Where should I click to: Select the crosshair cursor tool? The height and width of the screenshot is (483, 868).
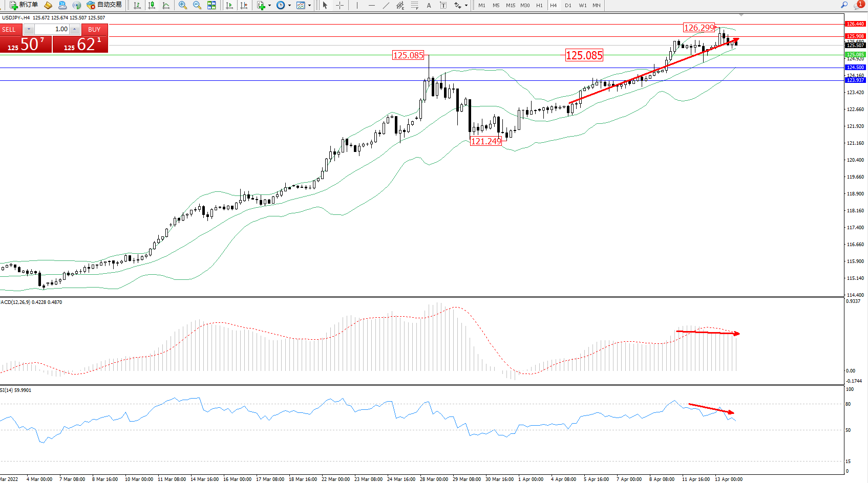tap(340, 5)
